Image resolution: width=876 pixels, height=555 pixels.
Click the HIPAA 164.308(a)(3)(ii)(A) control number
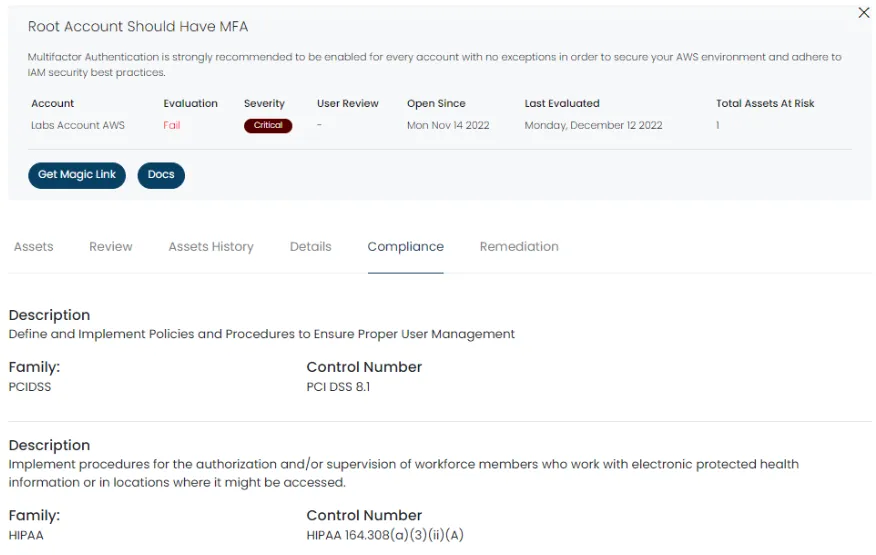click(x=385, y=536)
